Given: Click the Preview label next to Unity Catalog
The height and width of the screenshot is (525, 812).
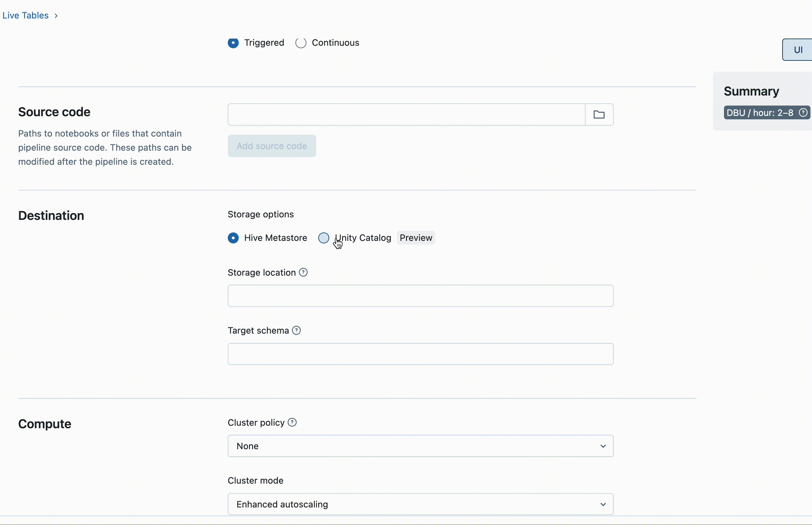Looking at the screenshot, I should point(415,237).
